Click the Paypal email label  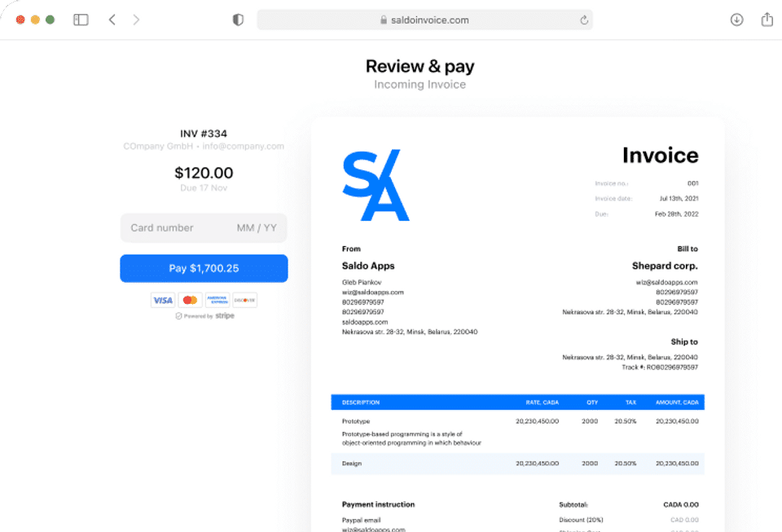(x=361, y=520)
